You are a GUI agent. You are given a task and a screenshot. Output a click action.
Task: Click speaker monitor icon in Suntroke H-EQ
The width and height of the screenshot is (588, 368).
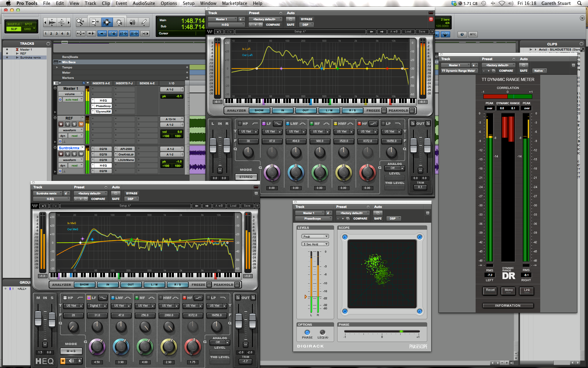coord(71,361)
